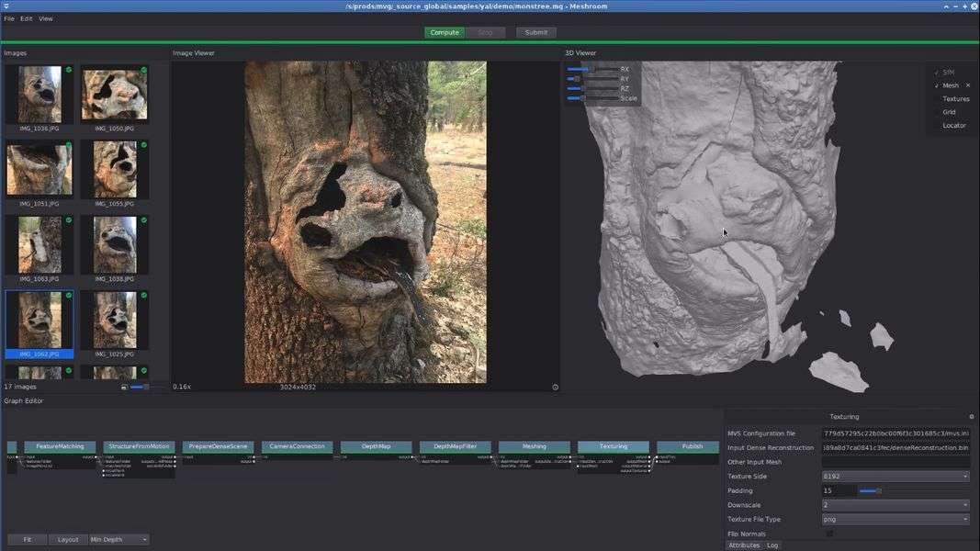
Task: Select the StructureFromMotion node
Action: 139,446
